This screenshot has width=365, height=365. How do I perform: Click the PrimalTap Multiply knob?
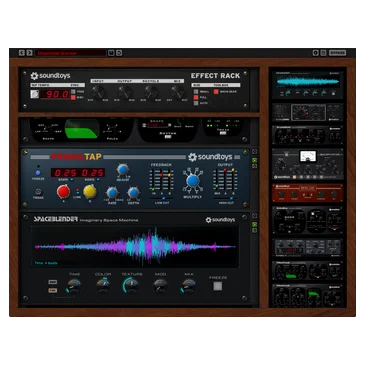click(192, 181)
